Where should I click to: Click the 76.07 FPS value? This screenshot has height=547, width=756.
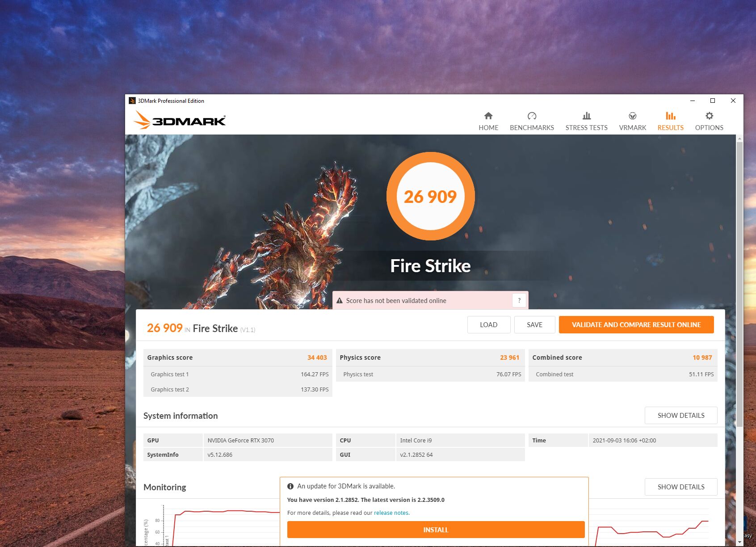point(509,374)
